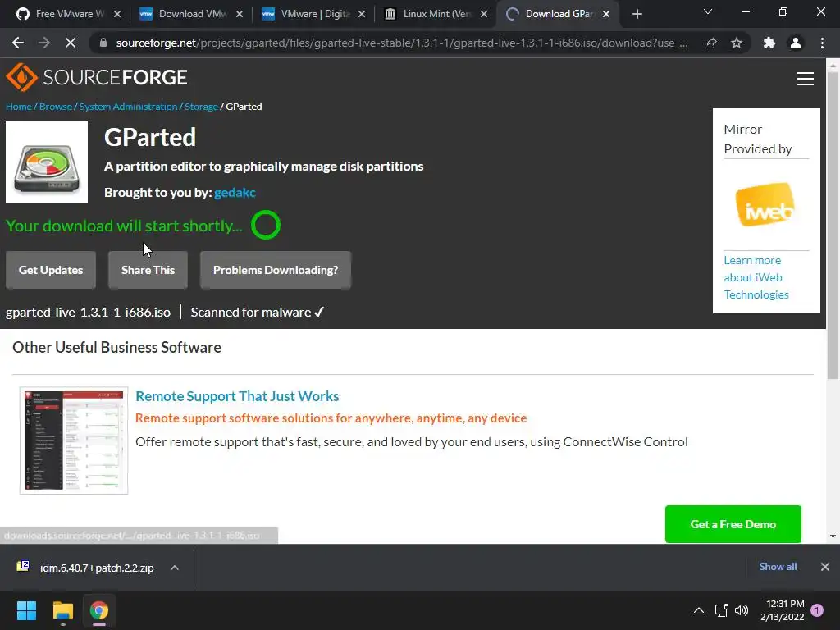840x630 pixels.
Task: Click the Share This button
Action: (148, 270)
